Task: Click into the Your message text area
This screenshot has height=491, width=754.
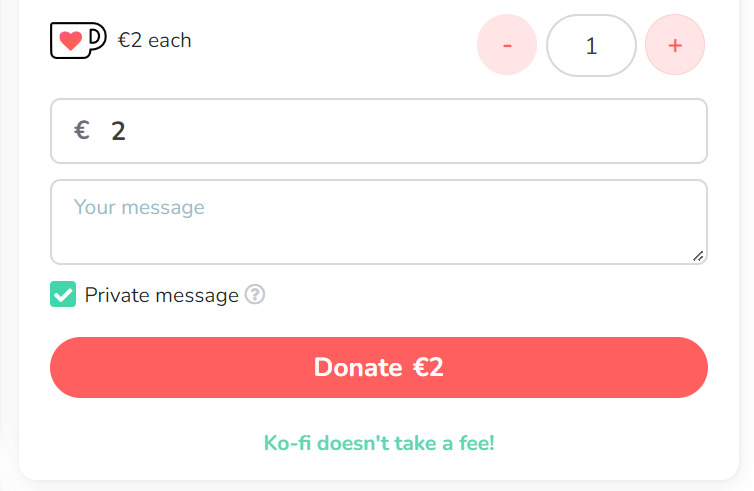Action: coord(379,222)
